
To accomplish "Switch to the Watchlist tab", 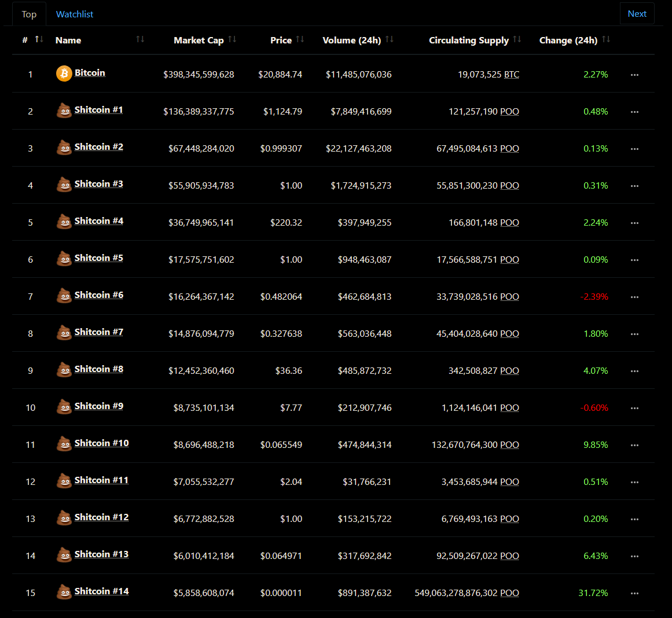I will (x=74, y=13).
